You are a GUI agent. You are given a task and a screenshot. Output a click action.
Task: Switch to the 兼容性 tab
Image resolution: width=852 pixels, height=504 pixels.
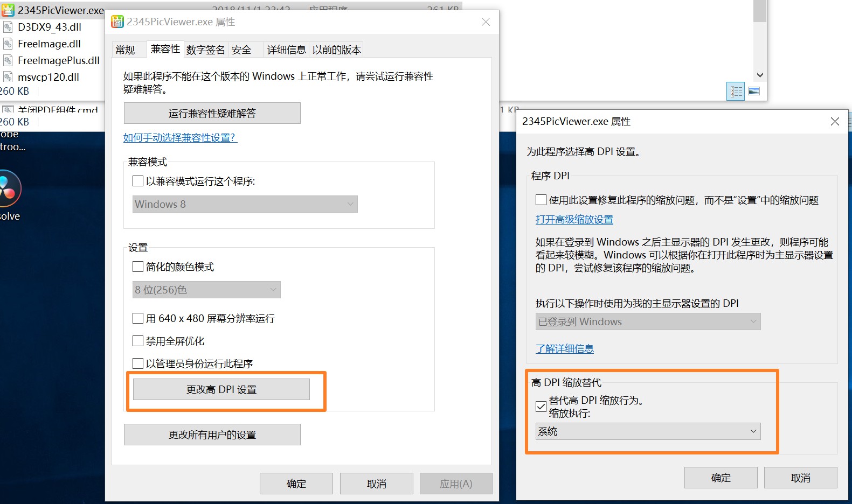pos(165,49)
